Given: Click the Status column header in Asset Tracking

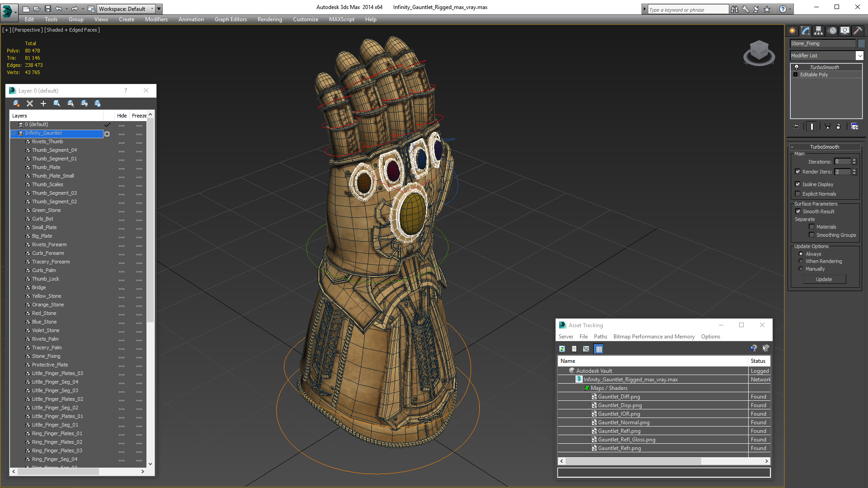Looking at the screenshot, I should 758,361.
